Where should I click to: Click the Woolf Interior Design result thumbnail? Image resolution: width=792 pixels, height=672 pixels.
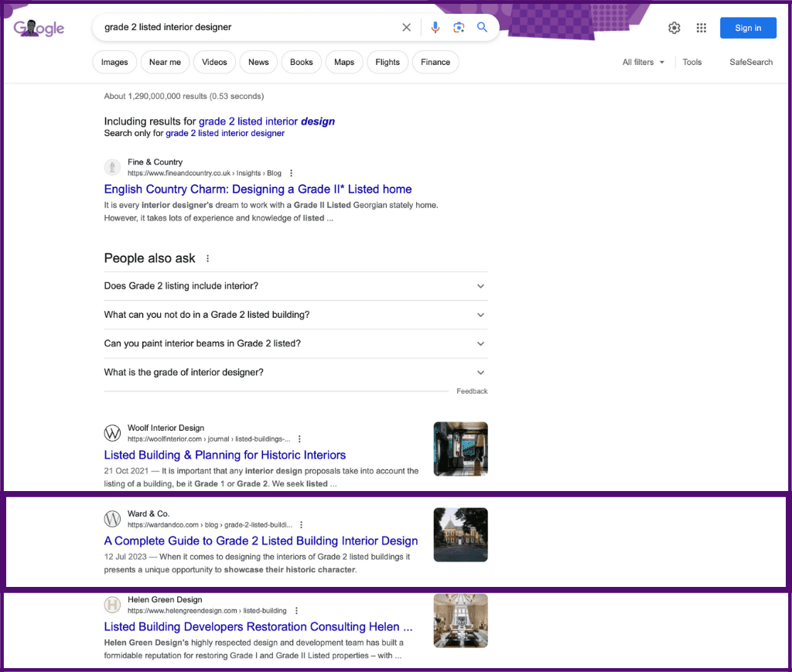coord(460,449)
